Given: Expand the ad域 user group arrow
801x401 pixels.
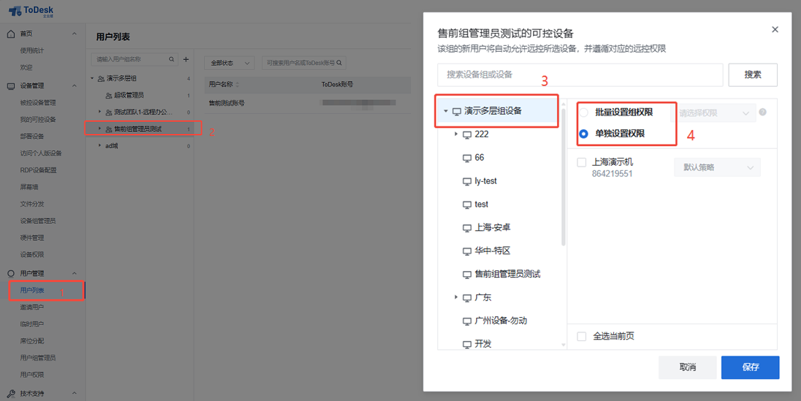Looking at the screenshot, I should point(100,146).
